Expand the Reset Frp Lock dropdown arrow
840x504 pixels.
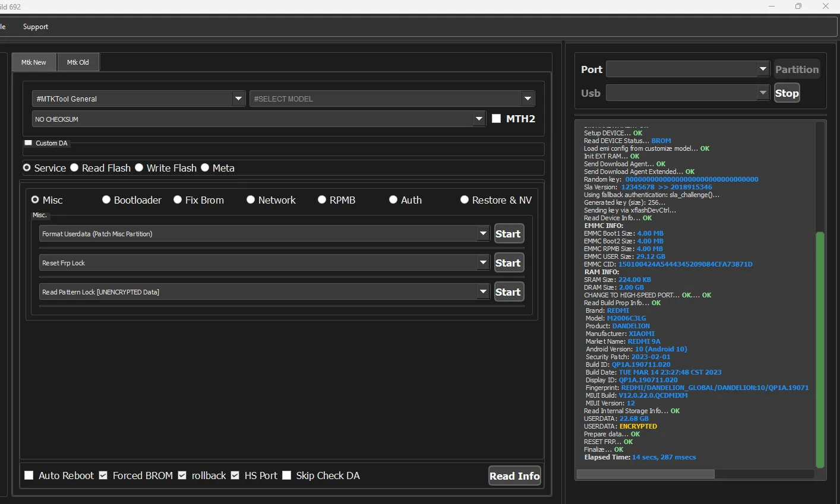tap(484, 262)
